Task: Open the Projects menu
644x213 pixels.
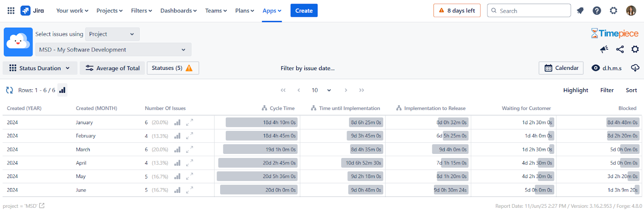Action: tap(109, 10)
